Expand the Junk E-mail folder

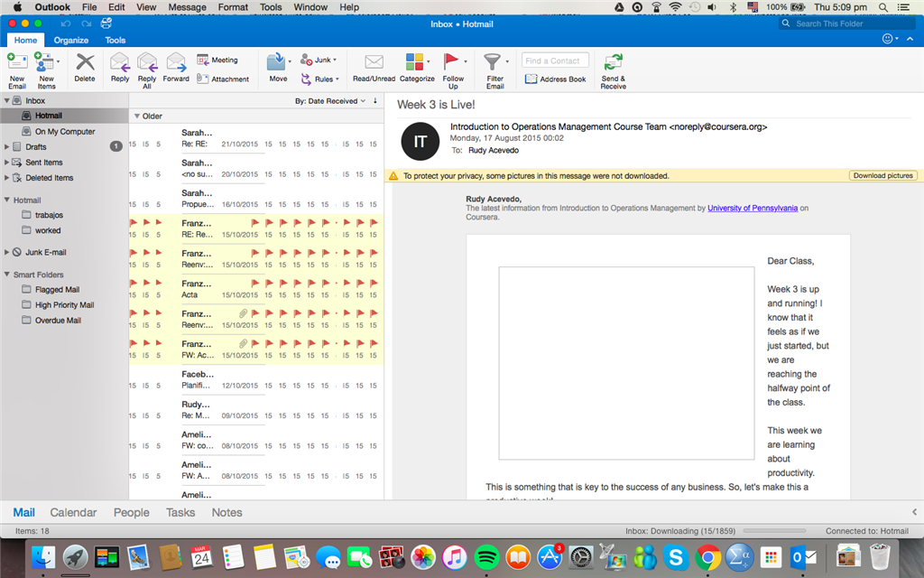click(x=6, y=252)
